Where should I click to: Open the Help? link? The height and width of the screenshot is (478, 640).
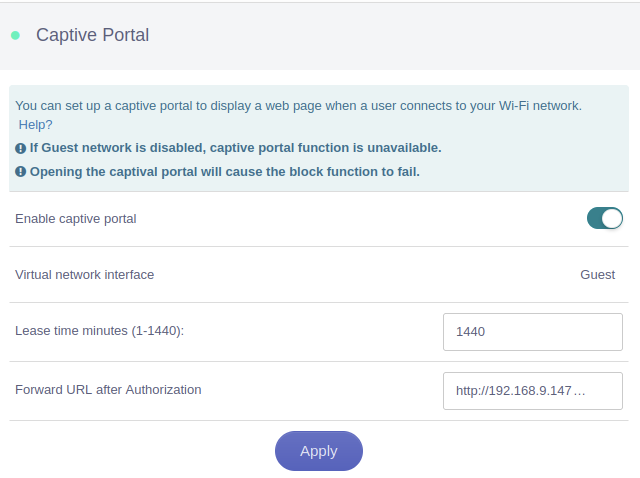pos(36,125)
